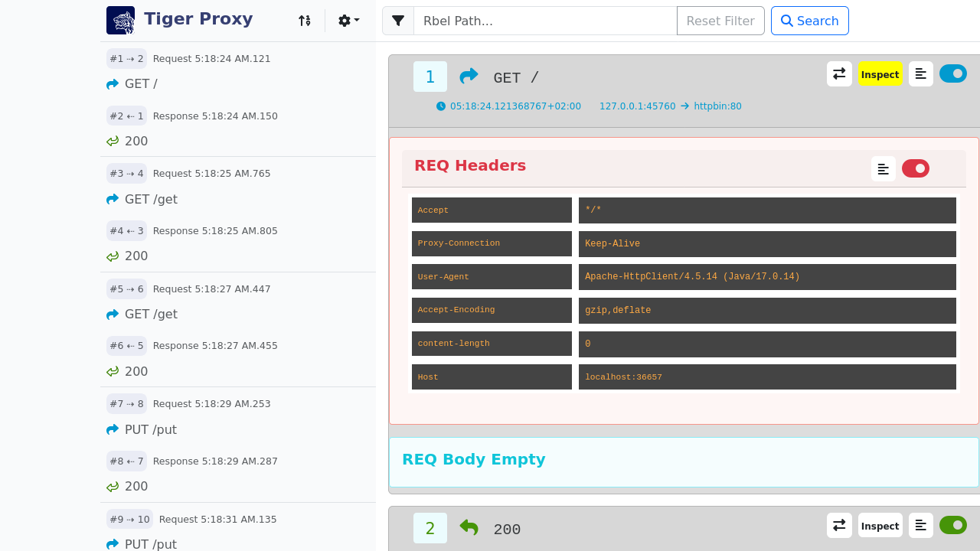Select sidebar GET /get under #3
The image size is (980, 551).
click(x=151, y=200)
